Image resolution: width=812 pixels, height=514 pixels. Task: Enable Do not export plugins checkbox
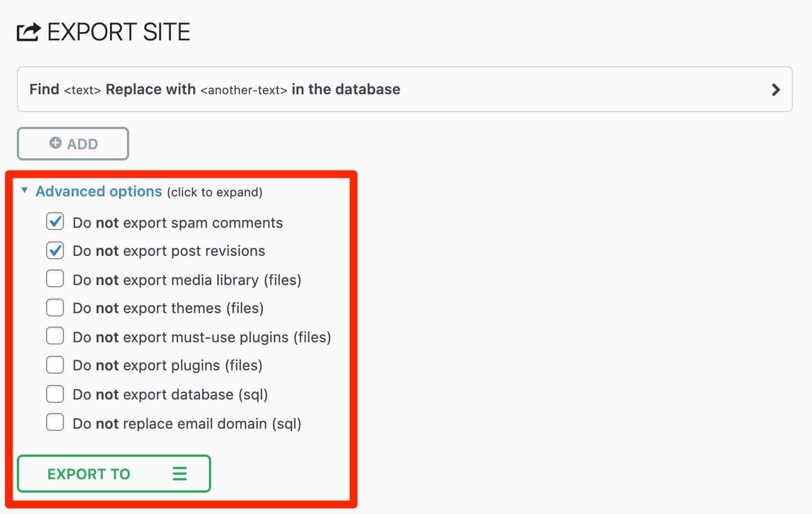coord(55,365)
